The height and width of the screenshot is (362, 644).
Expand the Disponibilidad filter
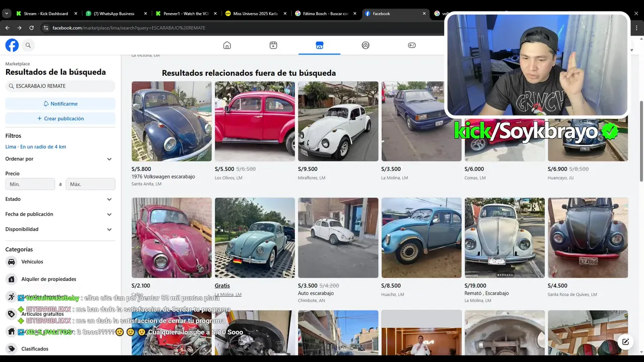click(60, 229)
